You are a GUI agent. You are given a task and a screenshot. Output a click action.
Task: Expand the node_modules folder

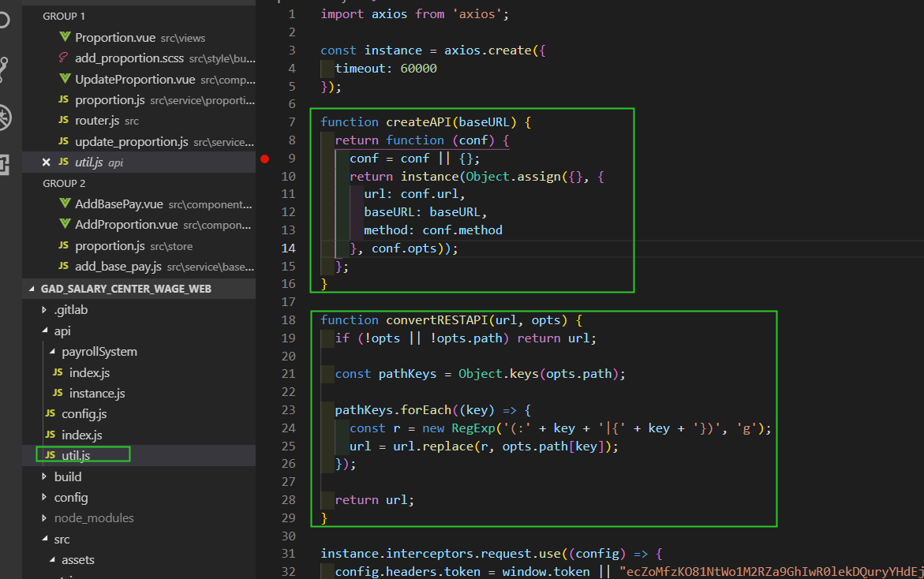coord(45,518)
